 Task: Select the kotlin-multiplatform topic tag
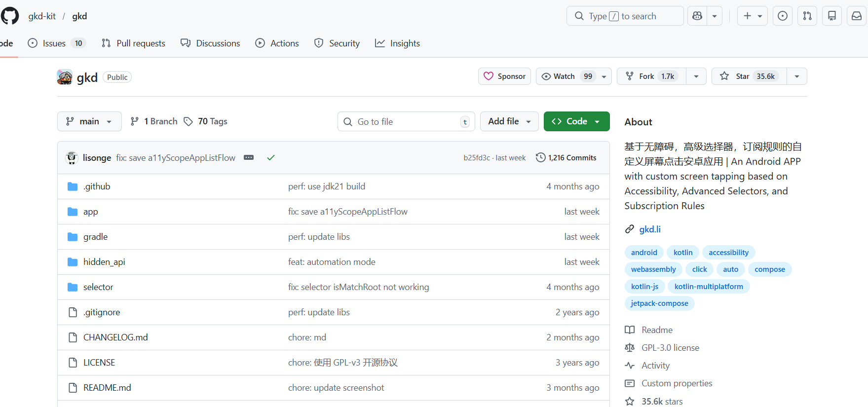coord(709,287)
